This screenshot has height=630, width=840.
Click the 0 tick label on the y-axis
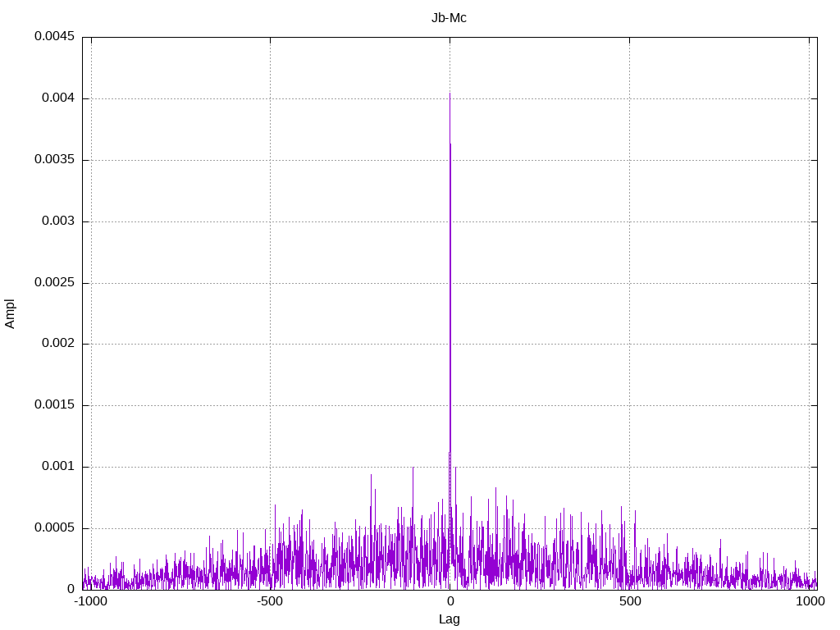pyautogui.click(x=71, y=589)
